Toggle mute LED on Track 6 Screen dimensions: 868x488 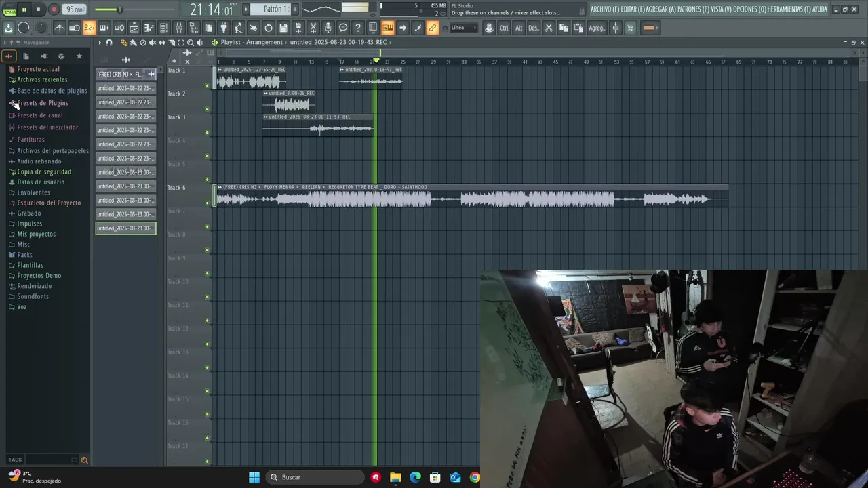coord(208,203)
